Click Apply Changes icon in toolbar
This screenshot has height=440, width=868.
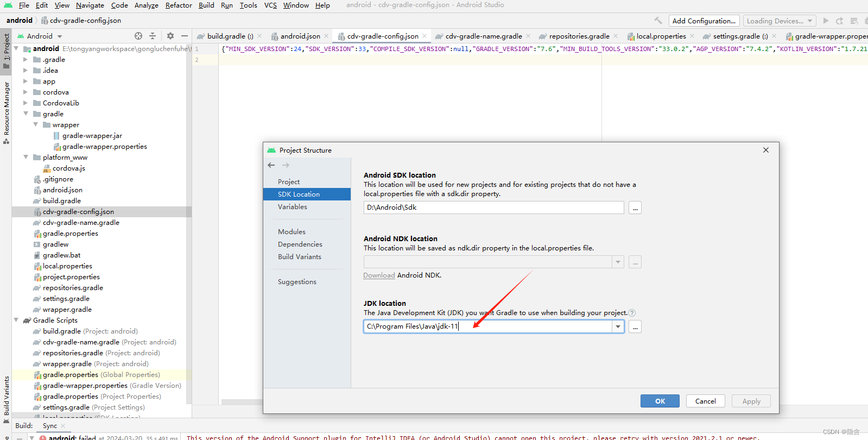tap(840, 21)
